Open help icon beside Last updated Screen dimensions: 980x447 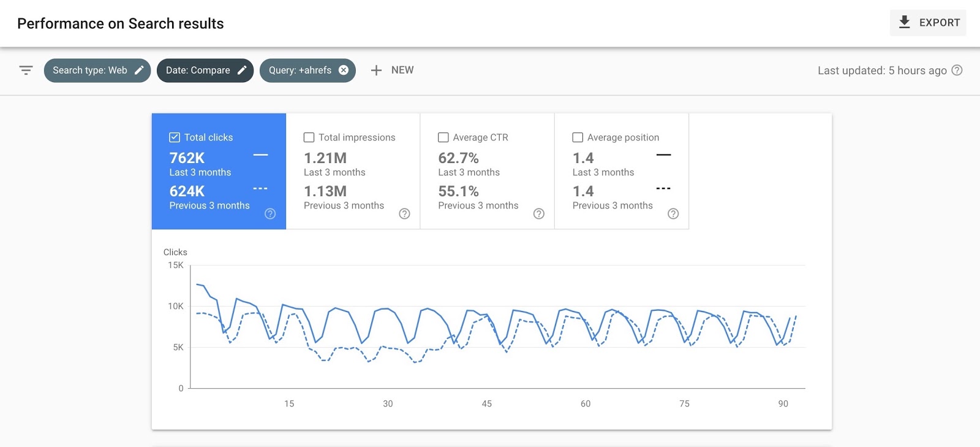coord(957,71)
